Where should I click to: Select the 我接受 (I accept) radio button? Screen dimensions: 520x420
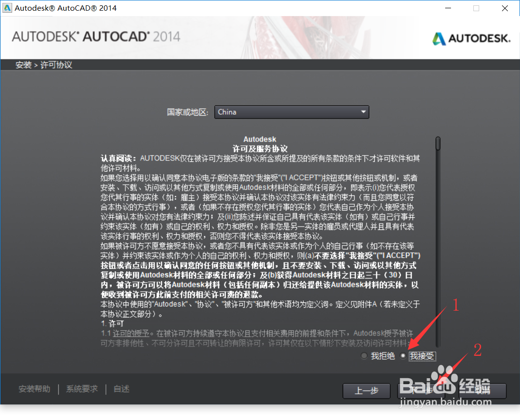402,356
